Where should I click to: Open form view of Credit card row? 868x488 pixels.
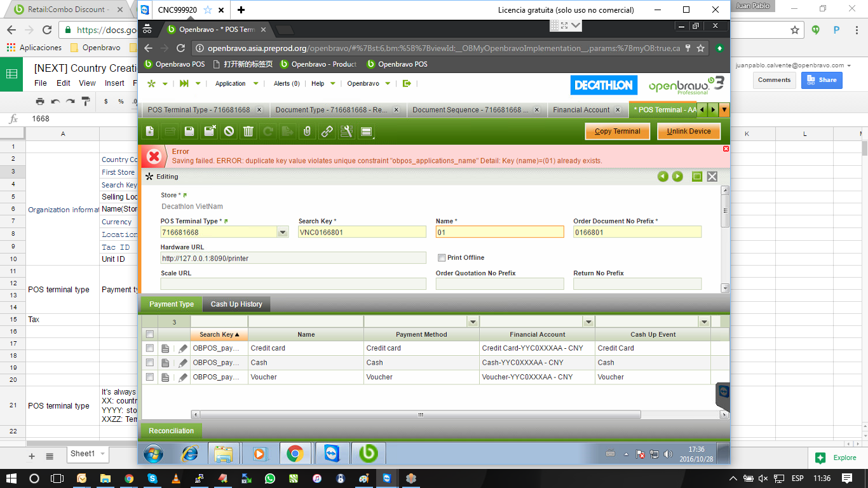tap(165, 348)
